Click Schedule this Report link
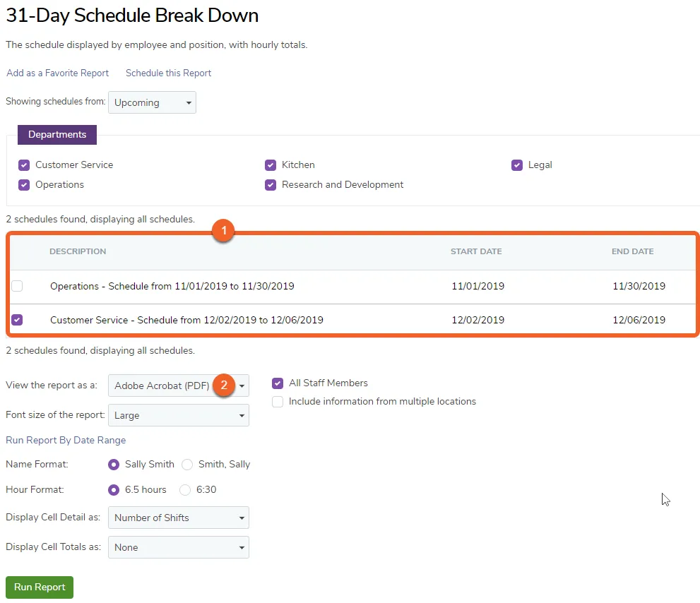 click(168, 73)
